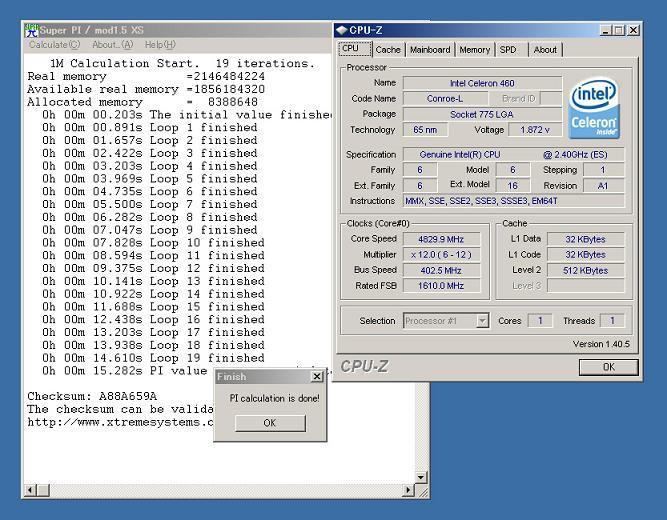This screenshot has height=520, width=667.
Task: Click the L1 Data value '32 KBytes'
Action: click(x=585, y=239)
